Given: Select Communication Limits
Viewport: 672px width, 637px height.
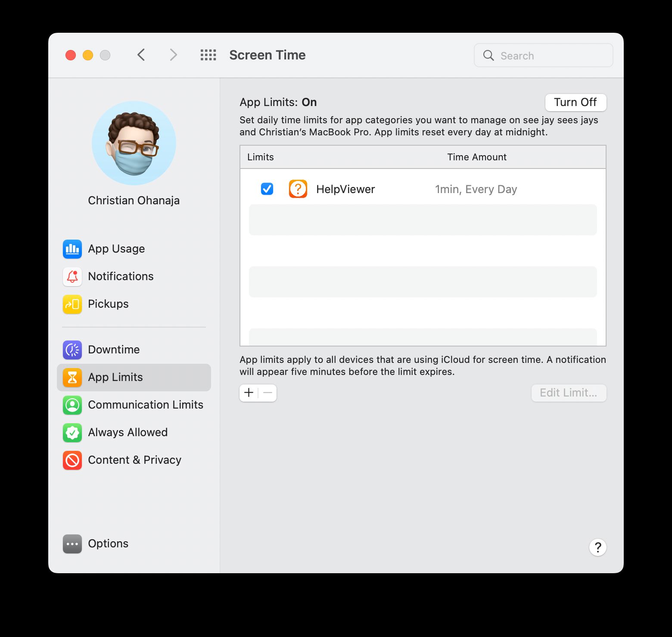Looking at the screenshot, I should pos(146,405).
